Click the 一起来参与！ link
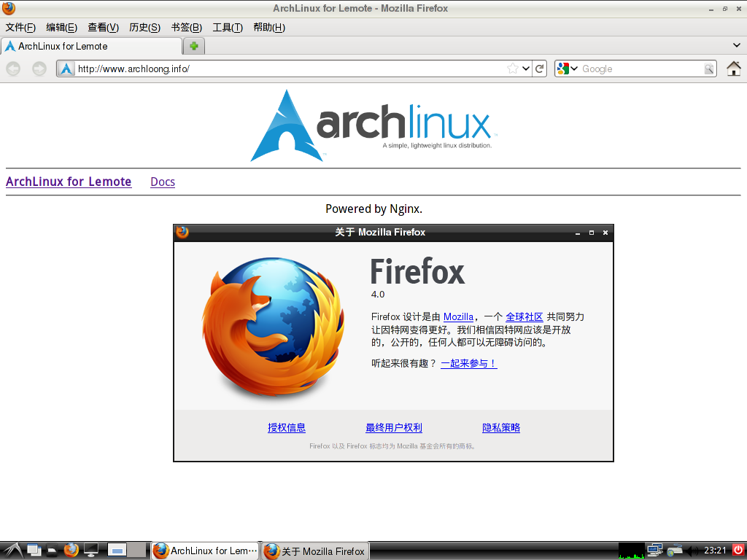The image size is (747, 560). [469, 363]
